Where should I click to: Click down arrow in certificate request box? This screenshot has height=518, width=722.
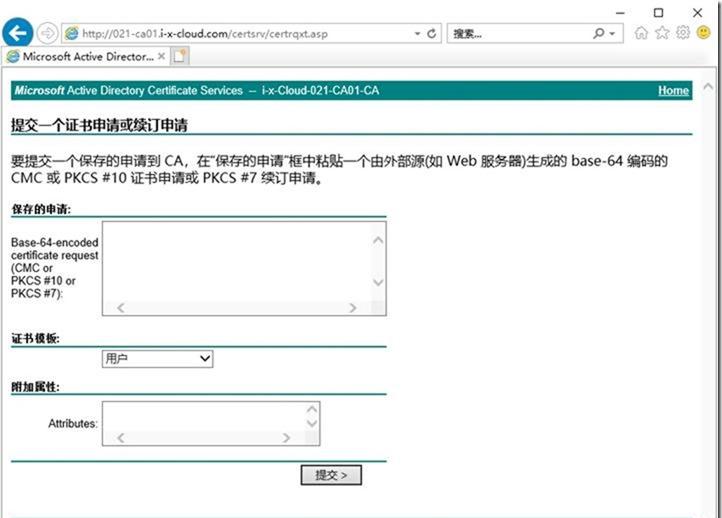pos(378,282)
